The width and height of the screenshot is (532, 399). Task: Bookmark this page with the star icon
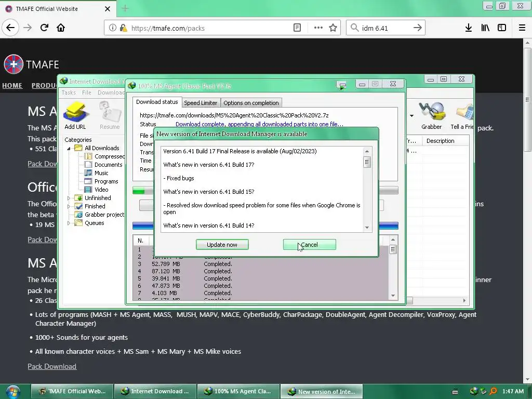[333, 28]
